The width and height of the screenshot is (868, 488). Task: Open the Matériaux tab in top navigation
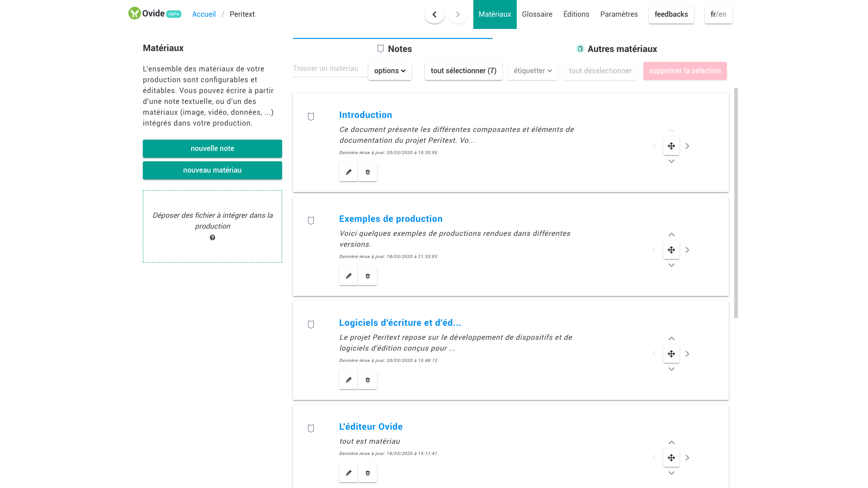coord(495,14)
